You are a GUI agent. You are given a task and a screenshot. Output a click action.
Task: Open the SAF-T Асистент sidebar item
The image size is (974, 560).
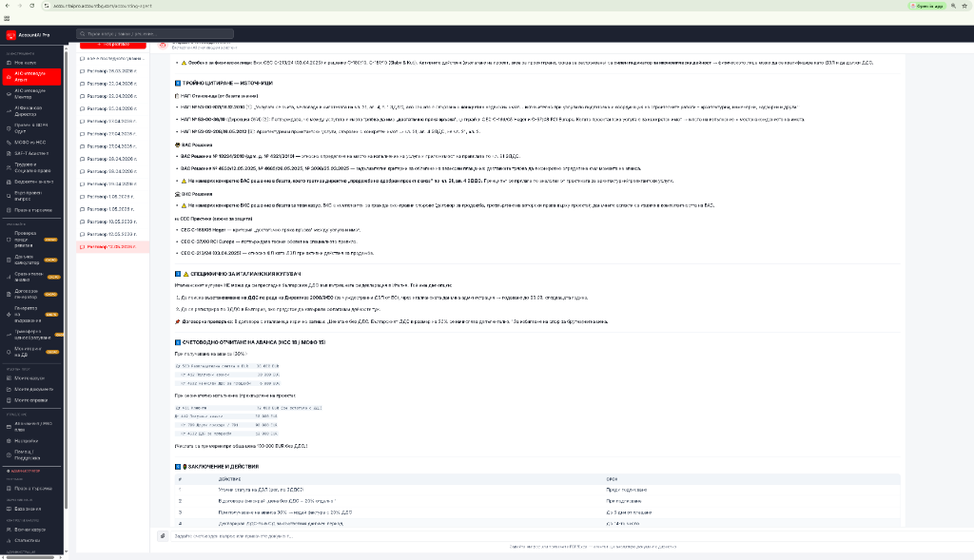(x=31, y=153)
